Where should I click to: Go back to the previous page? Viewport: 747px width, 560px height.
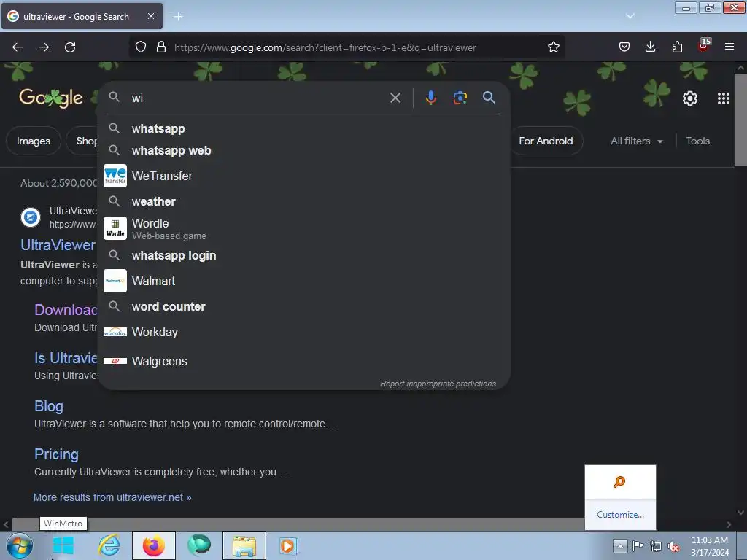[18, 47]
